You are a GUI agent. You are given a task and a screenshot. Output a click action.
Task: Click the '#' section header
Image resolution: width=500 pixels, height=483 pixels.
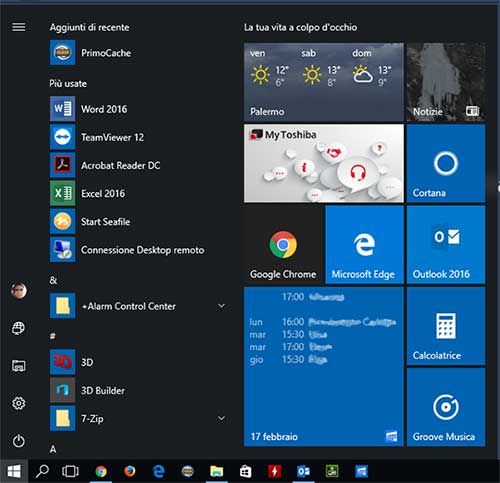click(52, 336)
